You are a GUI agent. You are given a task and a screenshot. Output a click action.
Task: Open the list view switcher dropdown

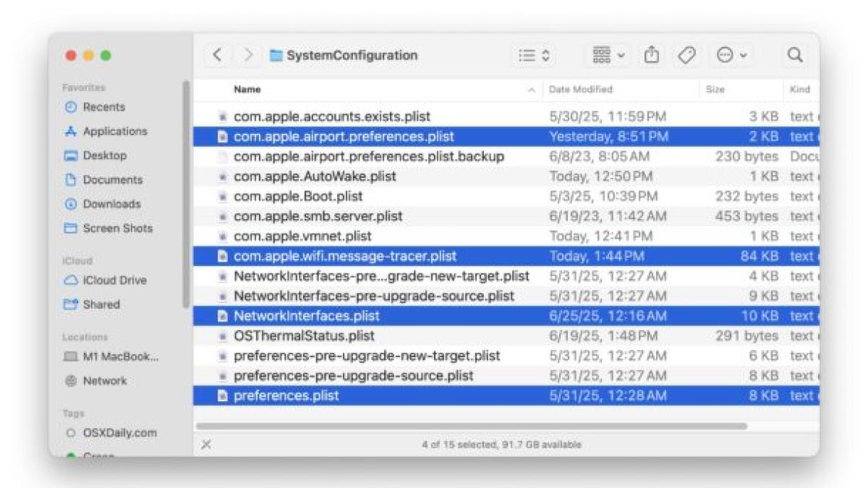[x=536, y=55]
